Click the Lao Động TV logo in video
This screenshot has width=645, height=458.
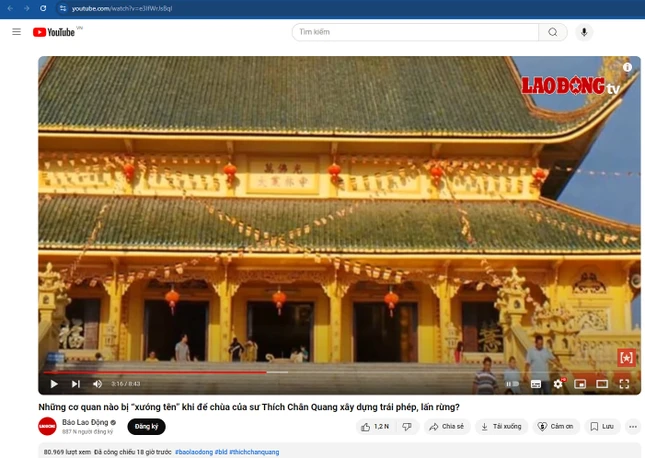click(x=571, y=86)
